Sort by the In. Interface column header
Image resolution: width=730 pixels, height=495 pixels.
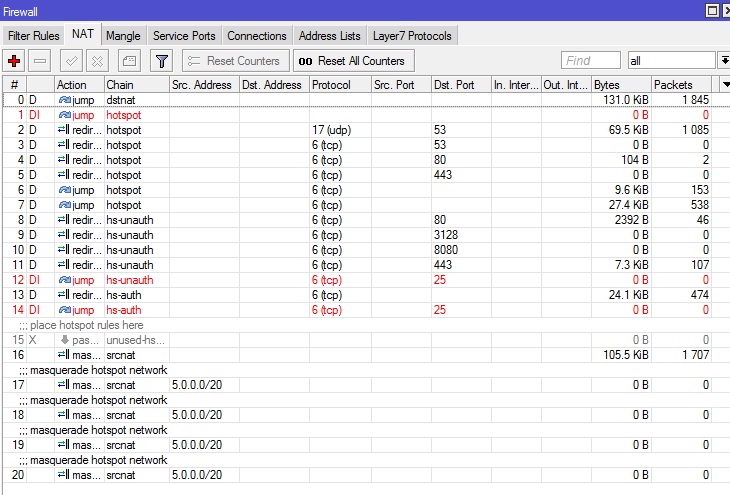point(516,85)
